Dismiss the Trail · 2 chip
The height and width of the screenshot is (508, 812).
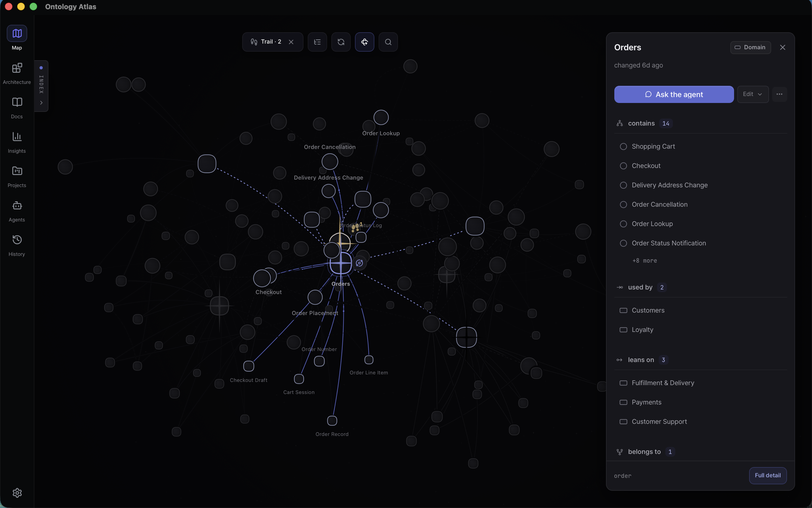pos(291,42)
